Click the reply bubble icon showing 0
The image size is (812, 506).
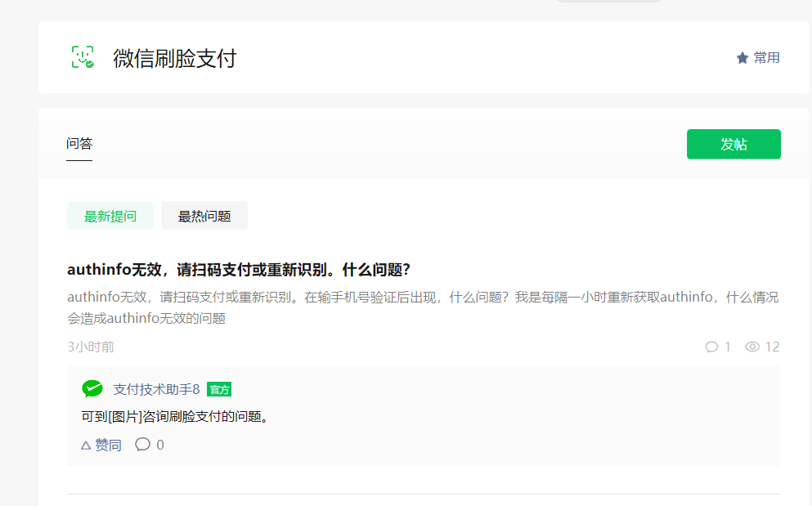tap(142, 445)
